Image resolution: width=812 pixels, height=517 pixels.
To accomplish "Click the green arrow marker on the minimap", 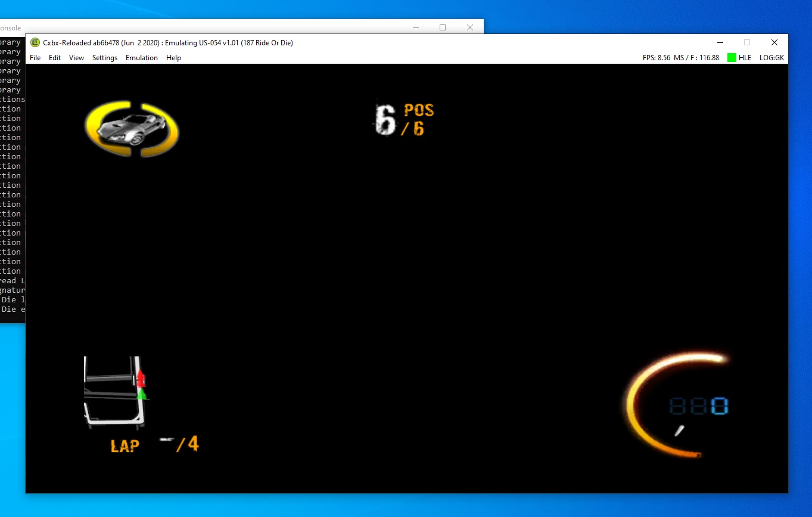I will (142, 394).
